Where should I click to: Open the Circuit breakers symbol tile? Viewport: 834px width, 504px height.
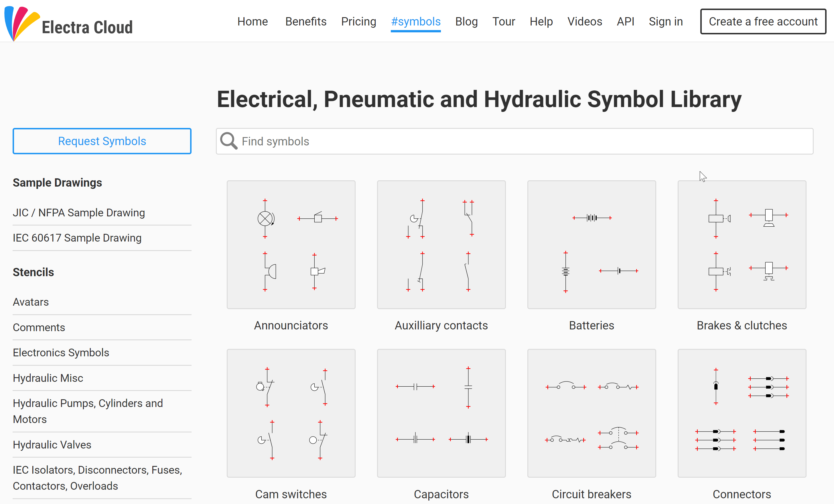pyautogui.click(x=592, y=413)
